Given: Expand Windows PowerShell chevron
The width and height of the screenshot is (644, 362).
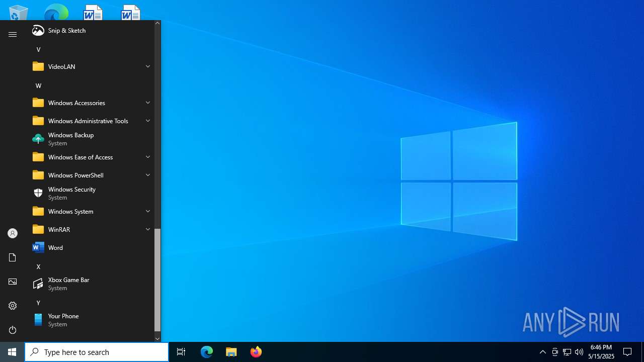Looking at the screenshot, I should pyautogui.click(x=148, y=175).
